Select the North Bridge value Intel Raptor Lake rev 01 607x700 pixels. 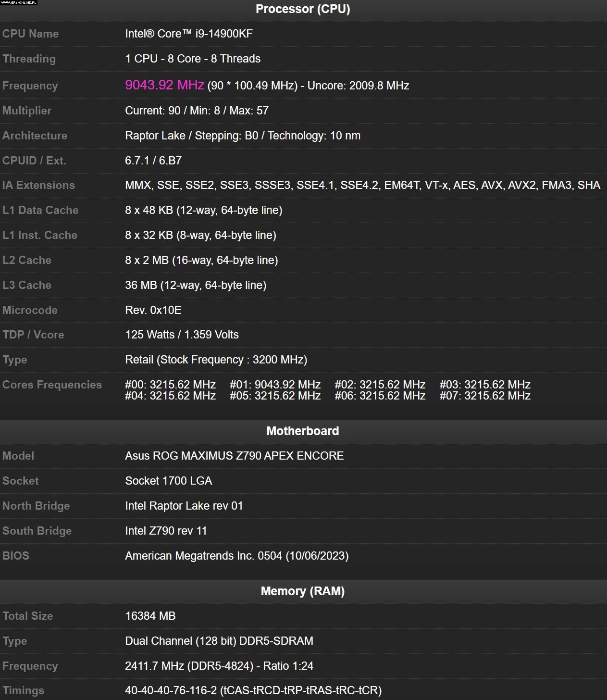pos(184,506)
